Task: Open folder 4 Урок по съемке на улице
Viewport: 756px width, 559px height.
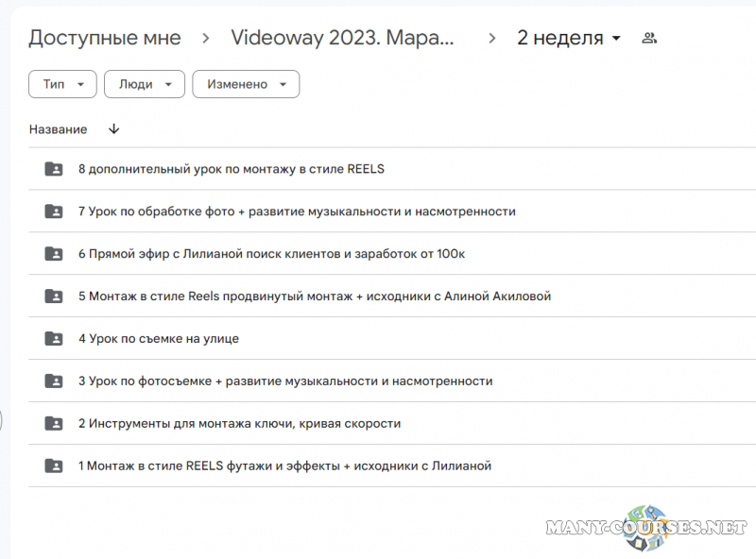Action: coord(158,339)
